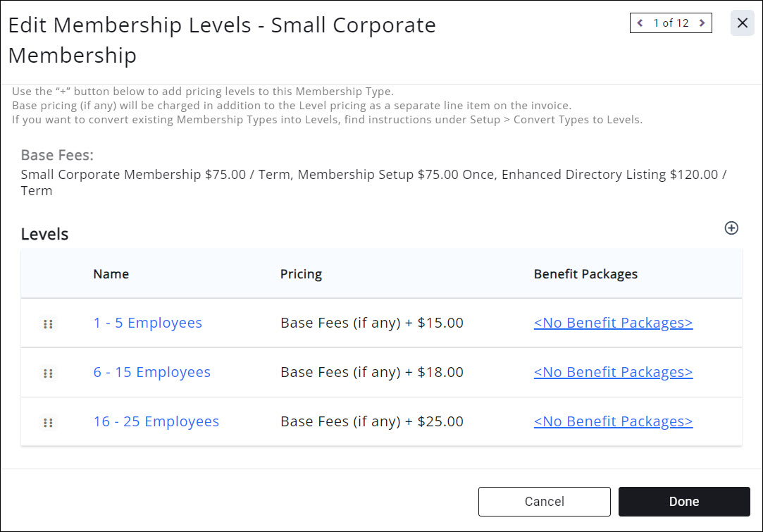Viewport: 763px width, 532px height.
Task: Click the "1 of 12" page indicator
Action: 671,23
